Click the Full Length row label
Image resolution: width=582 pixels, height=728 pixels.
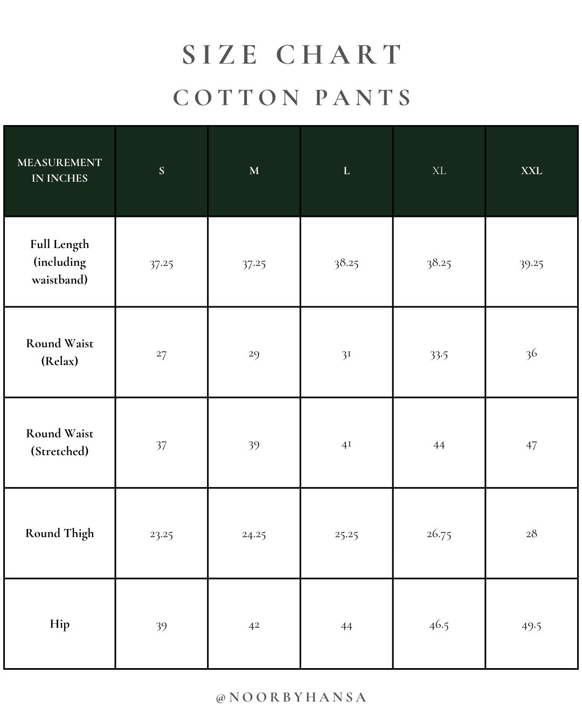click(x=59, y=262)
